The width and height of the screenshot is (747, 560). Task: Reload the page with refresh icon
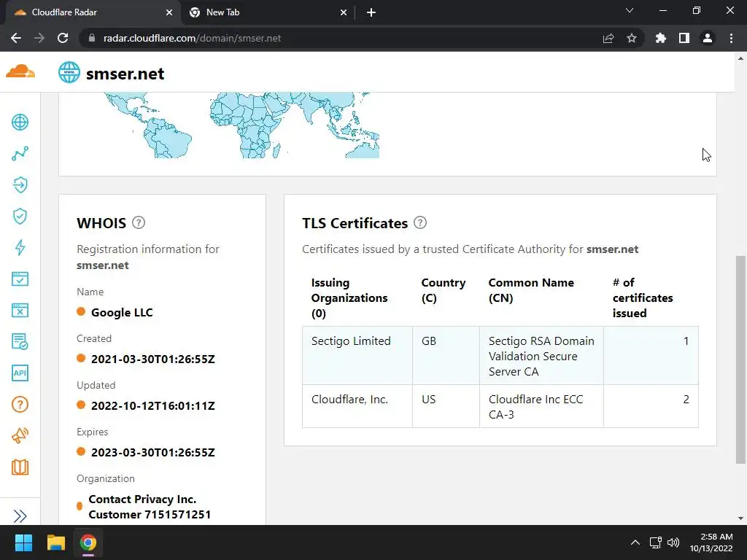[x=63, y=38]
